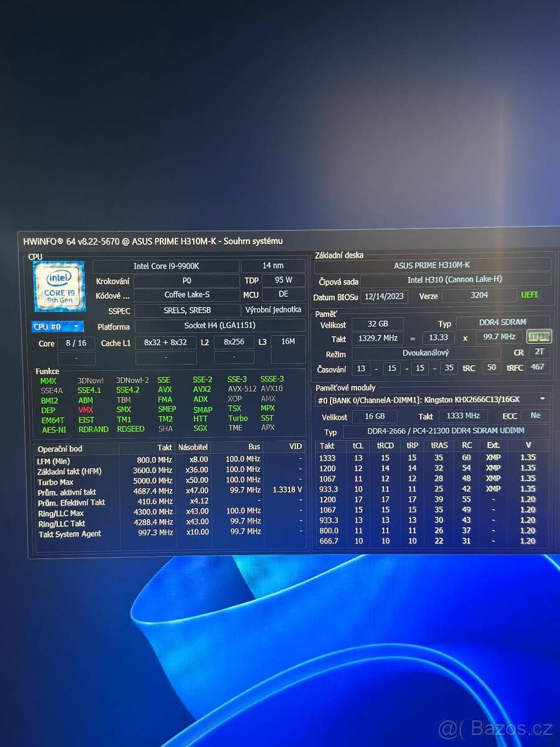Image resolution: width=560 pixels, height=747 pixels.
Task: Open the CPU #0 selector dropdown
Action: click(x=57, y=326)
